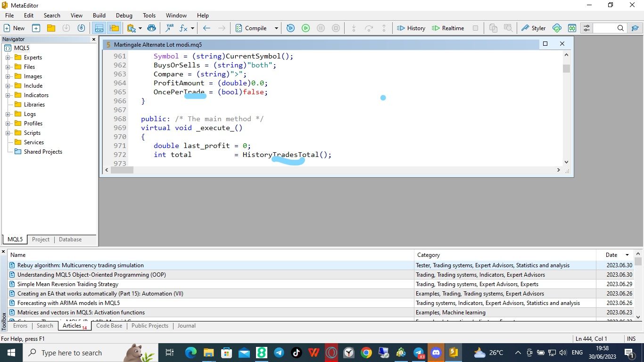Viewport: 644px width, 362px height.
Task: Expand the Indicators folder node
Action: pyautogui.click(x=8, y=95)
